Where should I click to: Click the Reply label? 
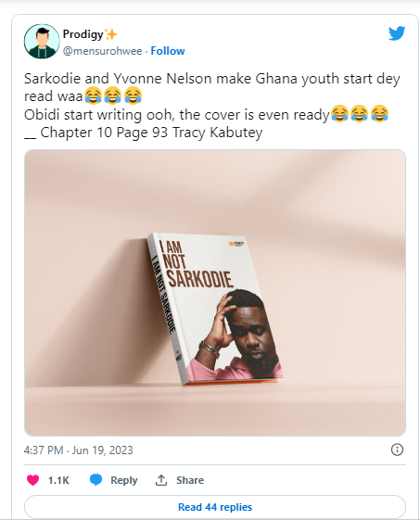click(123, 480)
